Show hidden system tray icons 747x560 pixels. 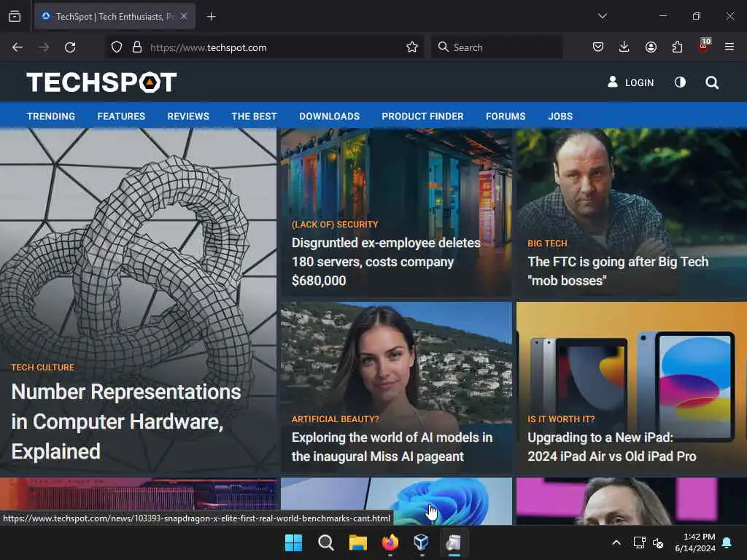(616, 542)
